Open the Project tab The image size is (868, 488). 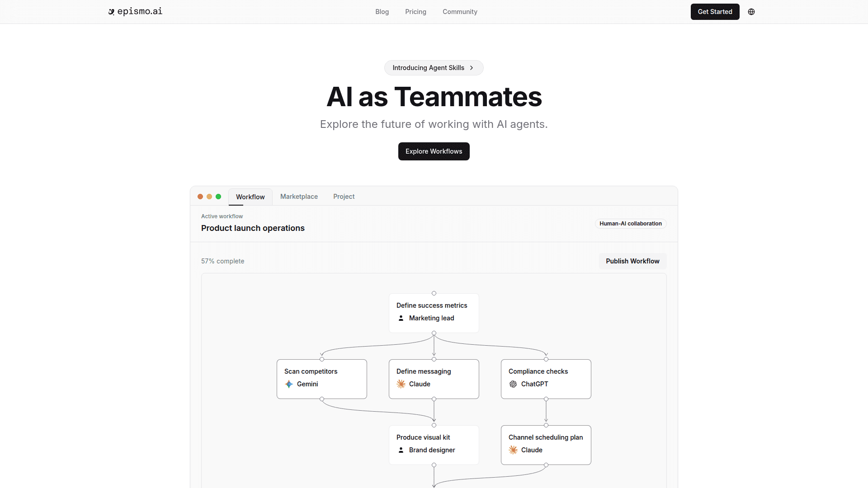tap(344, 197)
